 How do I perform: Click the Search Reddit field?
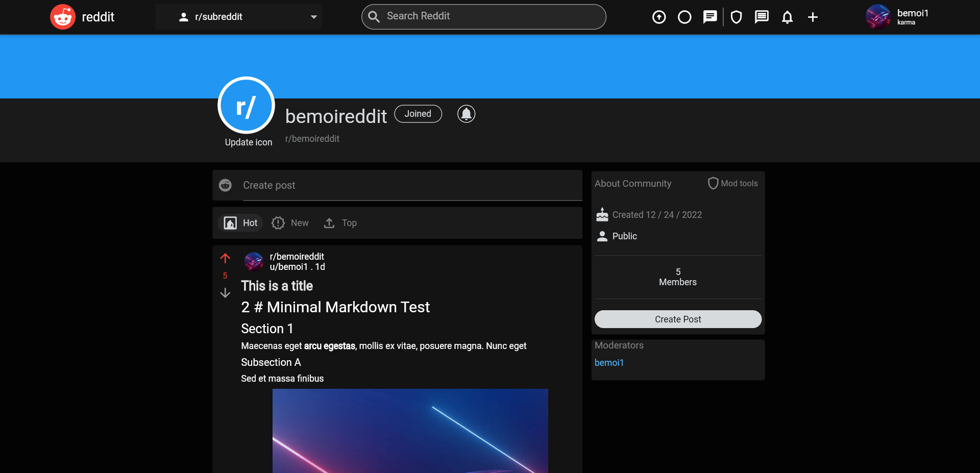[483, 17]
